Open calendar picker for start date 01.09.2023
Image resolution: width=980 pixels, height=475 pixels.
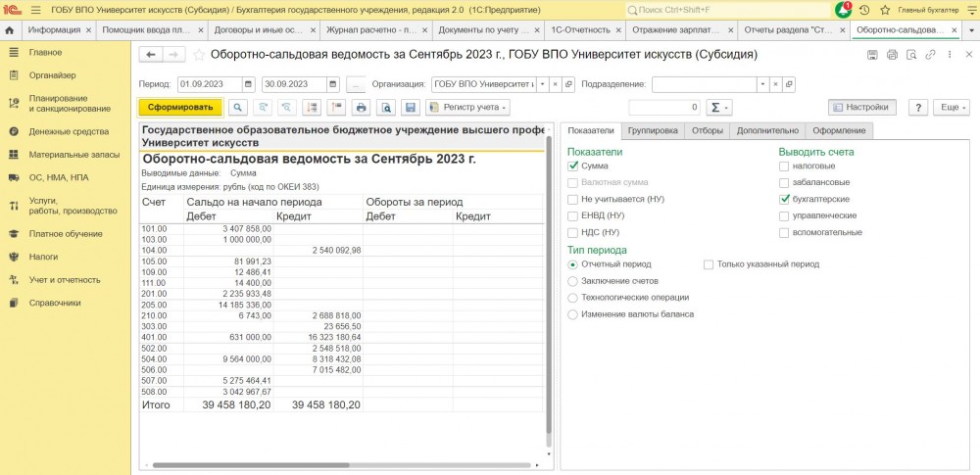pyautogui.click(x=248, y=84)
